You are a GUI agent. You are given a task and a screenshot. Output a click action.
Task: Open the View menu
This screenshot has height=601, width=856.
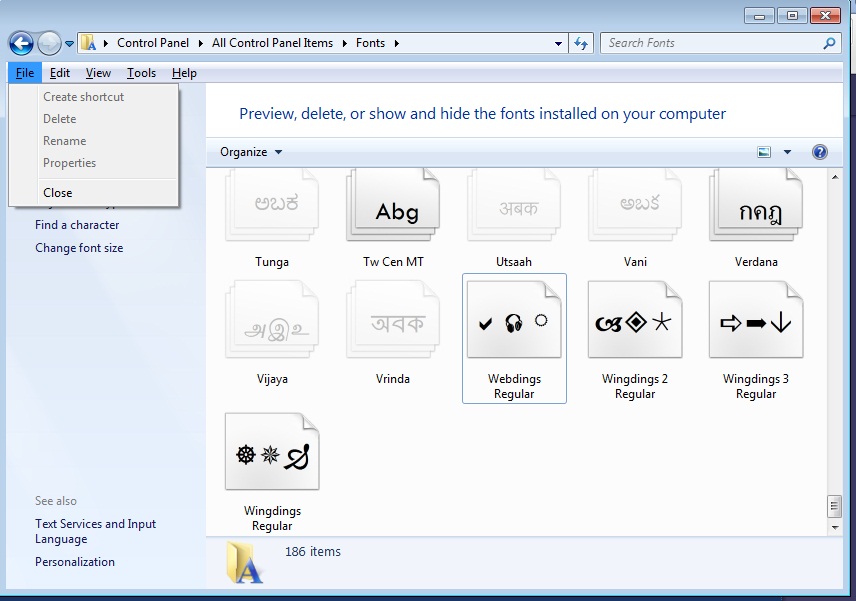(x=98, y=73)
